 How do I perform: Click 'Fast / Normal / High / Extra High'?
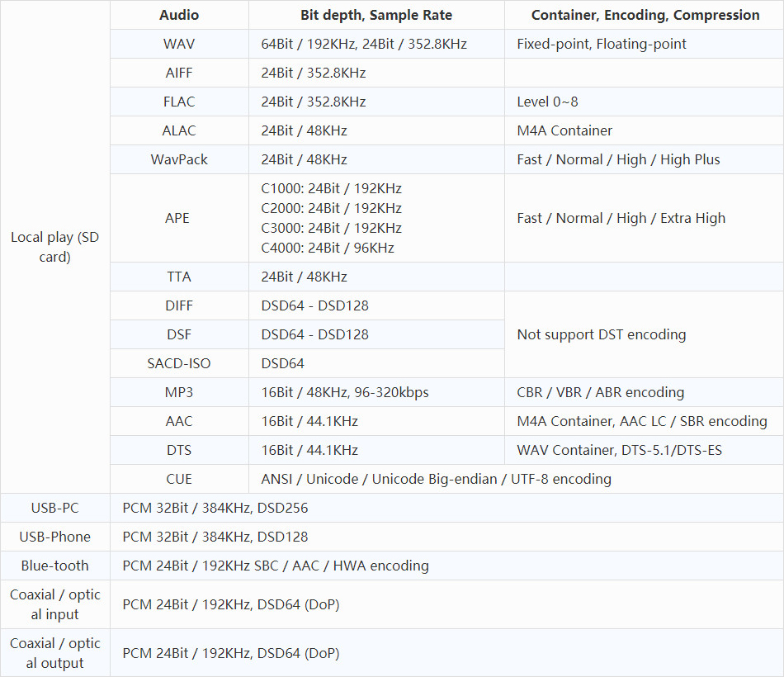621,218
